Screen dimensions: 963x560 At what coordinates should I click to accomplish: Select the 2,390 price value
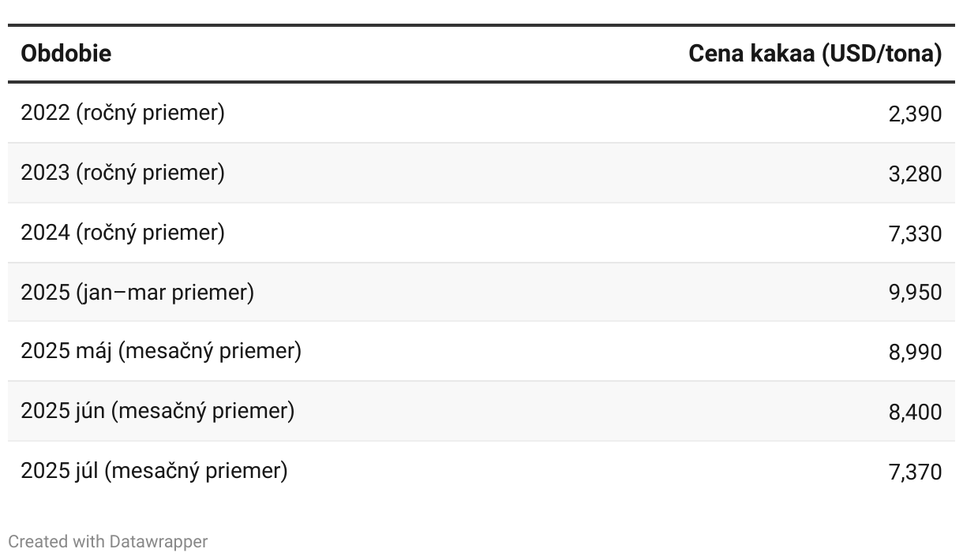pos(915,114)
